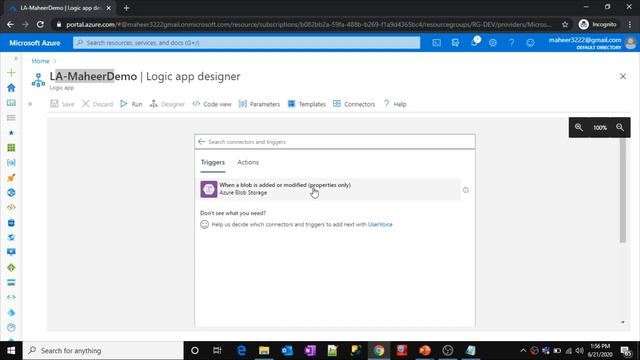Viewport: 640px width, 360px height.
Task: Bookmark this page with star icon
Action: (565, 24)
